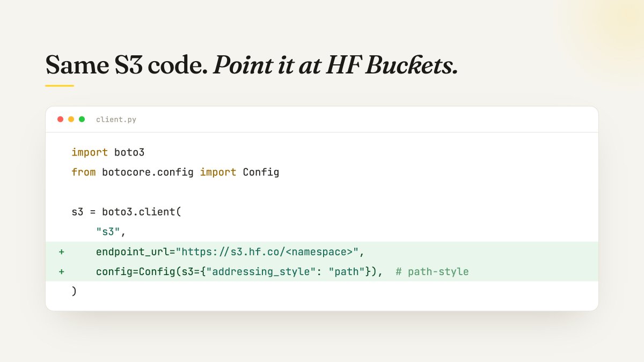Click the line 'import boto3'

[x=108, y=152]
